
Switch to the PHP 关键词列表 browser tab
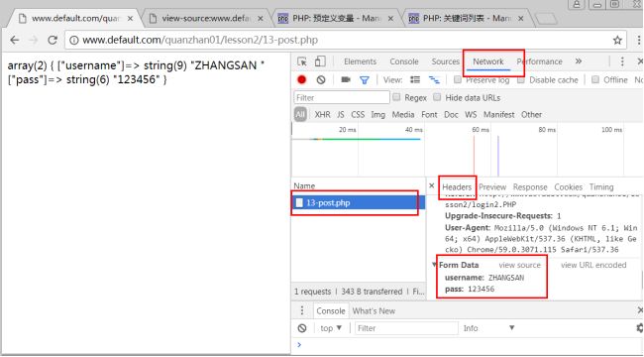pyautogui.click(x=467, y=19)
